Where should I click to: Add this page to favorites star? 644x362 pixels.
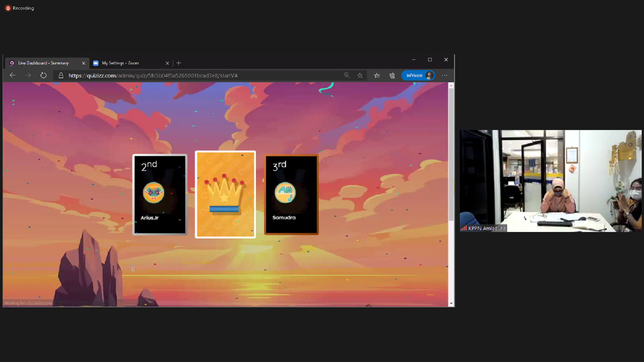pyautogui.click(x=360, y=75)
